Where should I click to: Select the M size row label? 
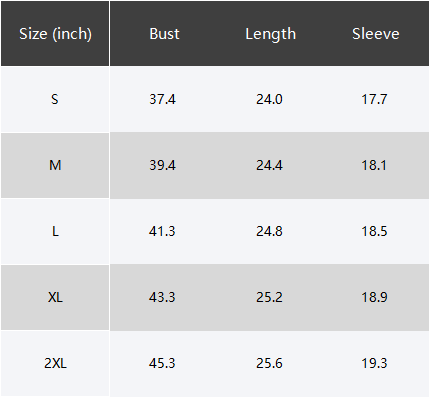[55, 165]
